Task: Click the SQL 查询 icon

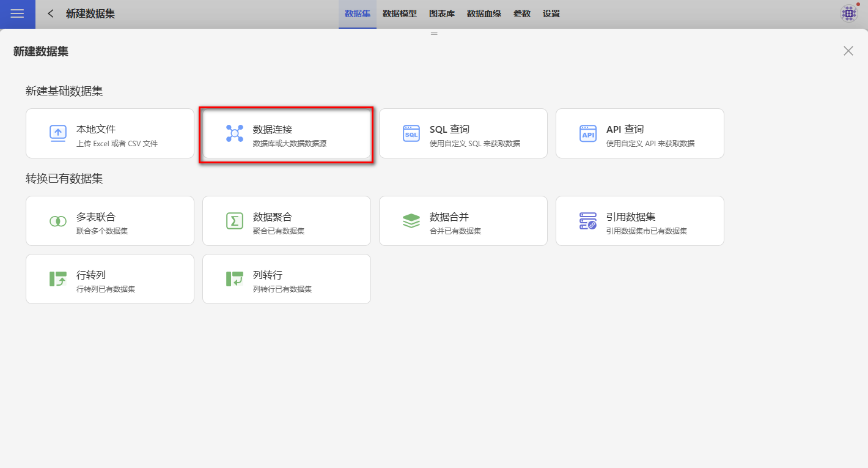Action: click(x=411, y=133)
